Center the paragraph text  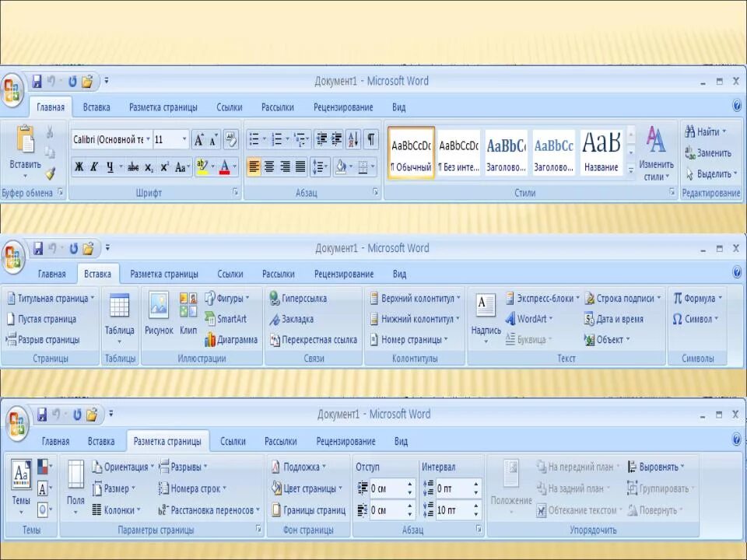pos(269,166)
